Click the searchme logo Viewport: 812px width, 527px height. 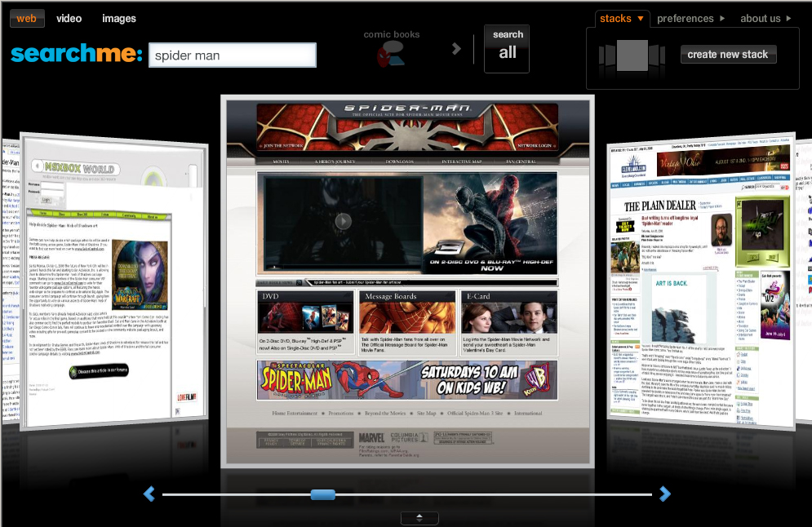[76, 53]
